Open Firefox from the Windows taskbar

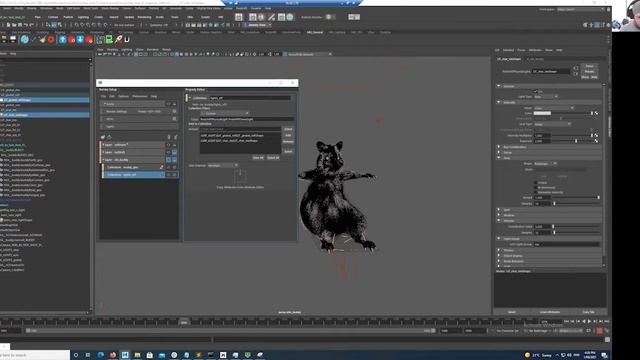coord(113,355)
